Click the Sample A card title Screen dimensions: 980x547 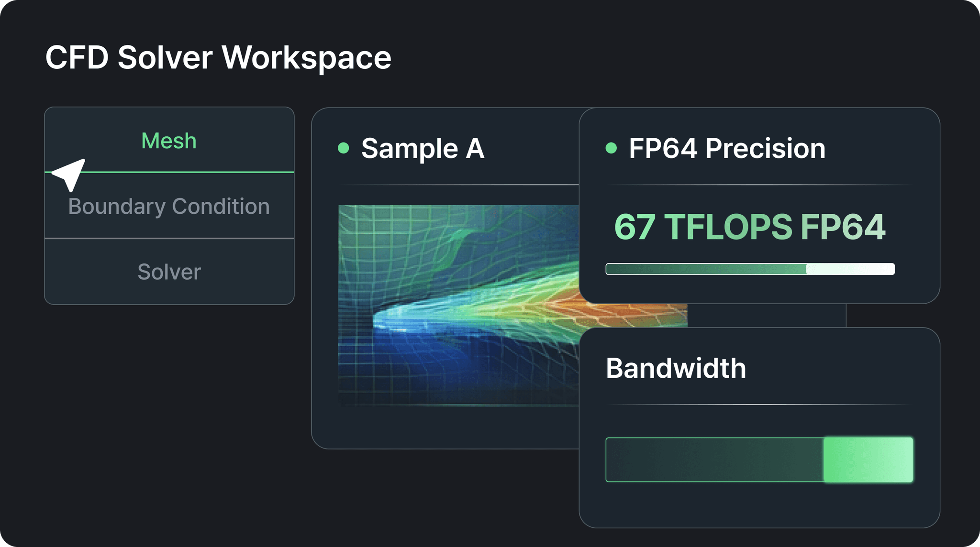(423, 148)
